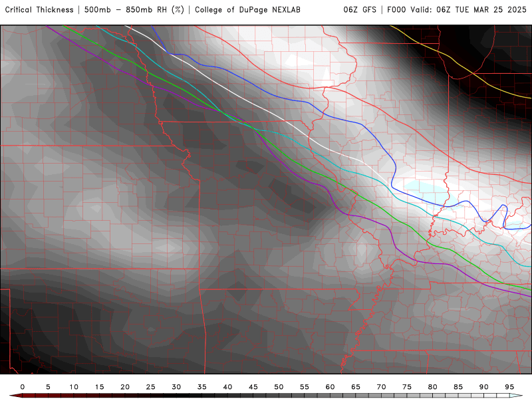Click the "500mb – 850mb RH (%)" label
532x399 pixels.
[x=134, y=10]
